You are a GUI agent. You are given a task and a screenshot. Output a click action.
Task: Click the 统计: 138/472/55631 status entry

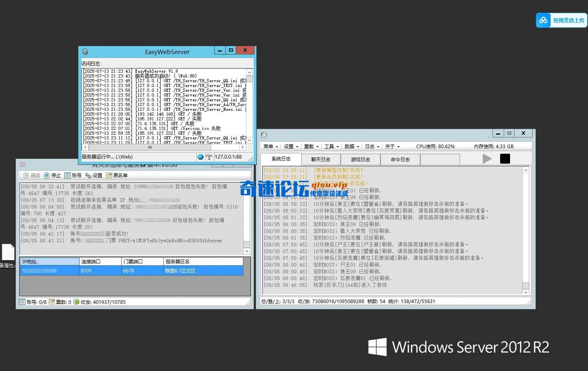tap(411, 301)
